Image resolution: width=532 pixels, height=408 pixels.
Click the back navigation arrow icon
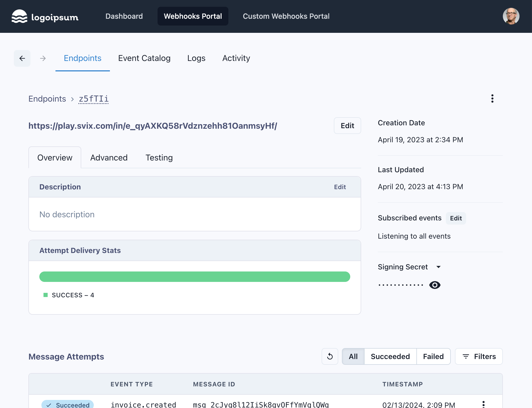[22, 58]
